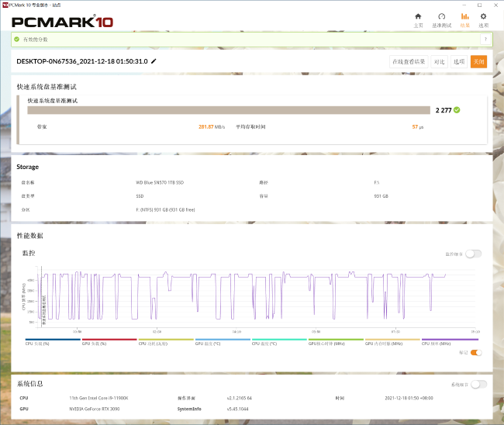Toggle the monitoring details switch
Screen dimensions: 504x425
pyautogui.click(x=474, y=254)
